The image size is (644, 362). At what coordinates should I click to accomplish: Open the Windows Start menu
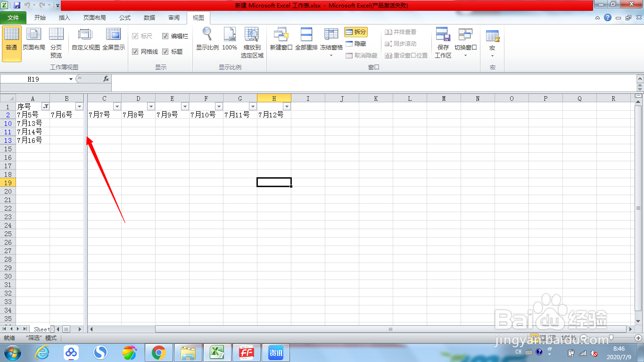point(12,353)
